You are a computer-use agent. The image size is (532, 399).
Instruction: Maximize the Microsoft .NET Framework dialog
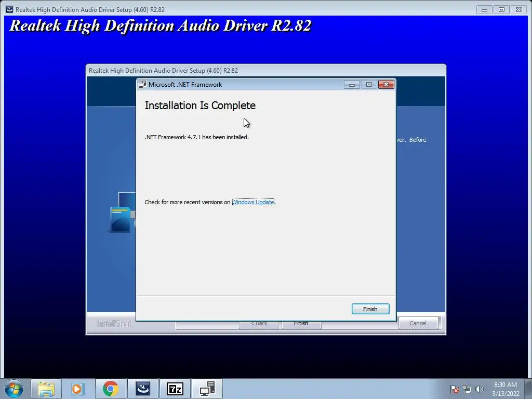pos(369,85)
